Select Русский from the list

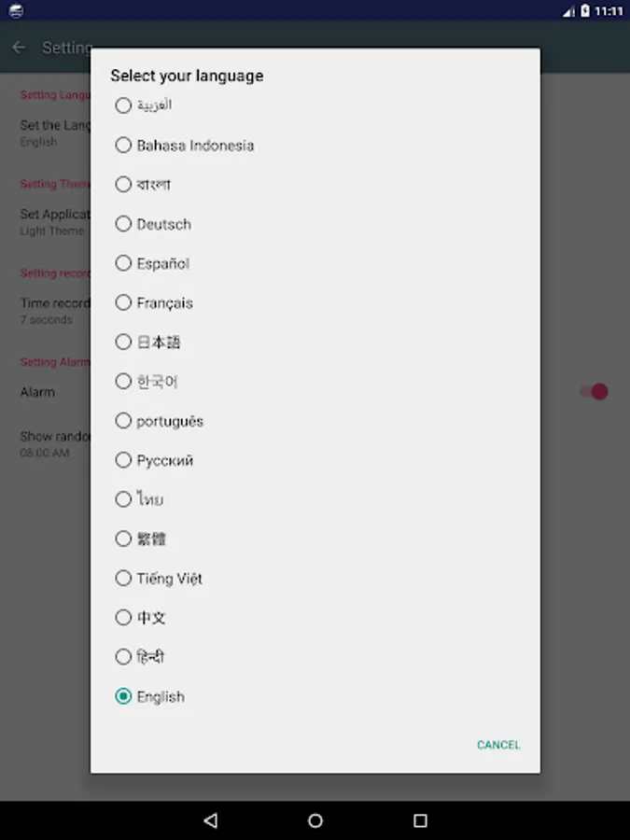[123, 460]
